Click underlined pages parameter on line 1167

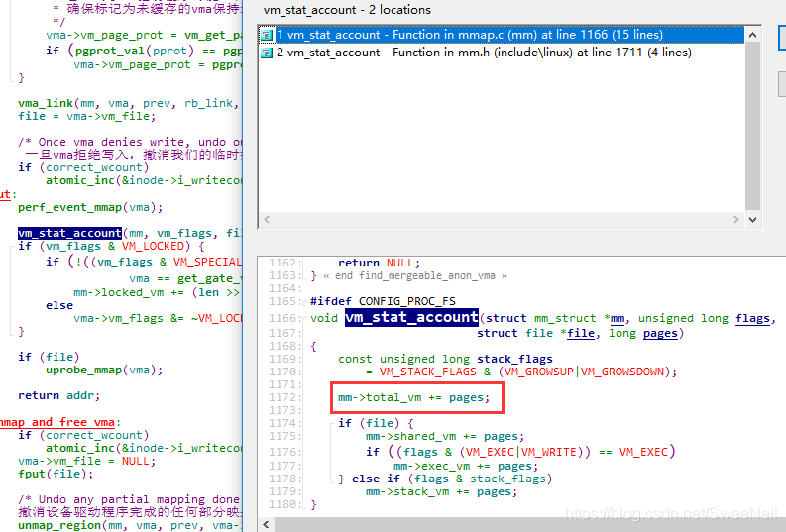coord(660,334)
